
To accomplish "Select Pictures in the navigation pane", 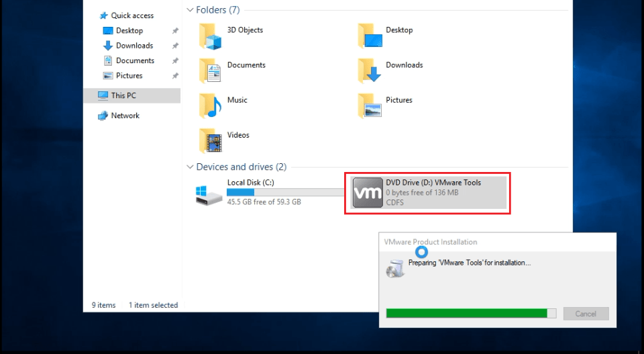I will pyautogui.click(x=129, y=76).
